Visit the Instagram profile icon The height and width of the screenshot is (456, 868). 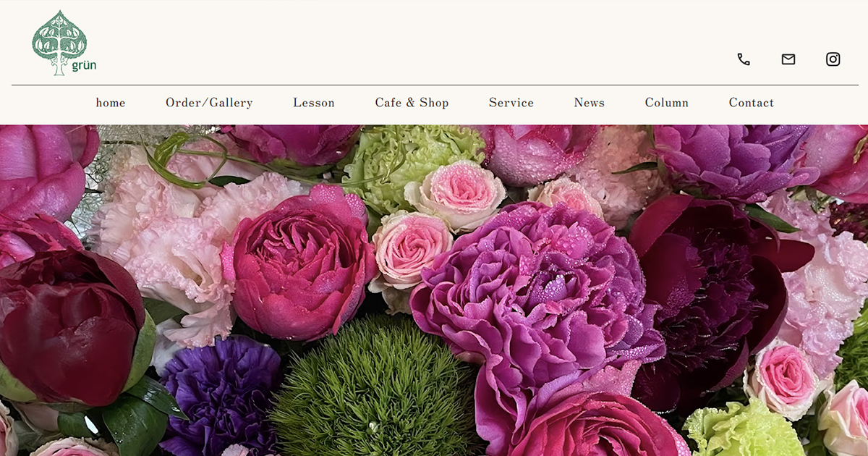coord(833,59)
